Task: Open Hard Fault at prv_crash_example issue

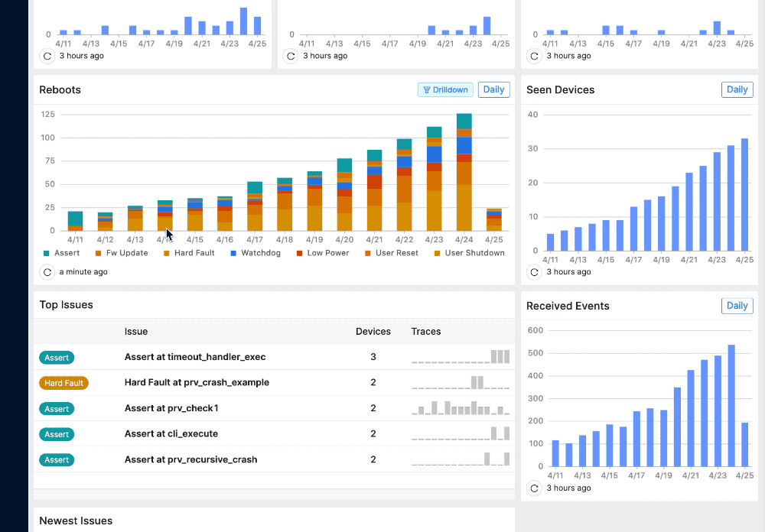Action: 197,382
